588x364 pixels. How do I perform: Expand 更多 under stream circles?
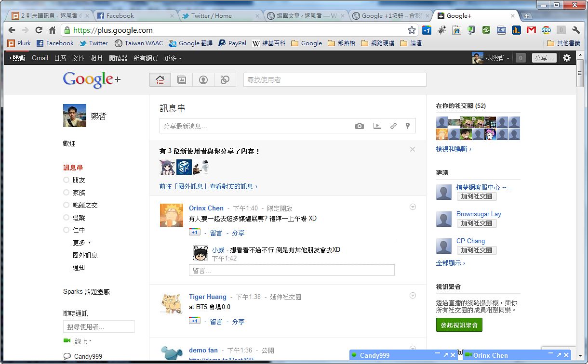(81, 243)
